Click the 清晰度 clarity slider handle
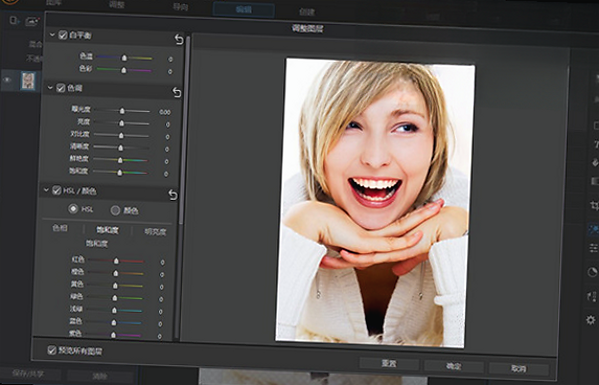This screenshot has height=385, width=599. pyautogui.click(x=121, y=147)
